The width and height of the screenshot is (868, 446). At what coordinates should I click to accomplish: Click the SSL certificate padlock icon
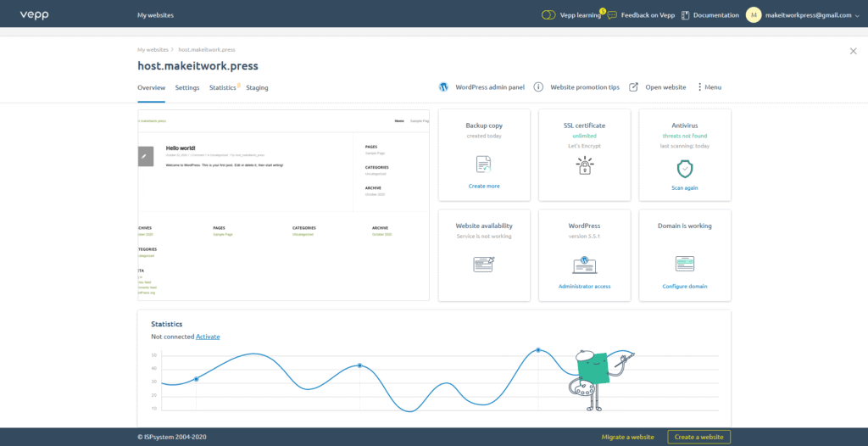[x=584, y=165]
